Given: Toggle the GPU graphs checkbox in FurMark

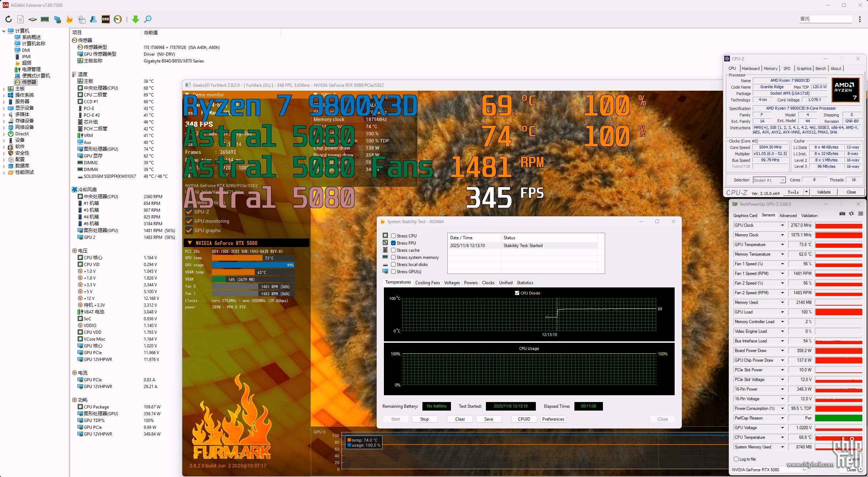Looking at the screenshot, I should (189, 231).
